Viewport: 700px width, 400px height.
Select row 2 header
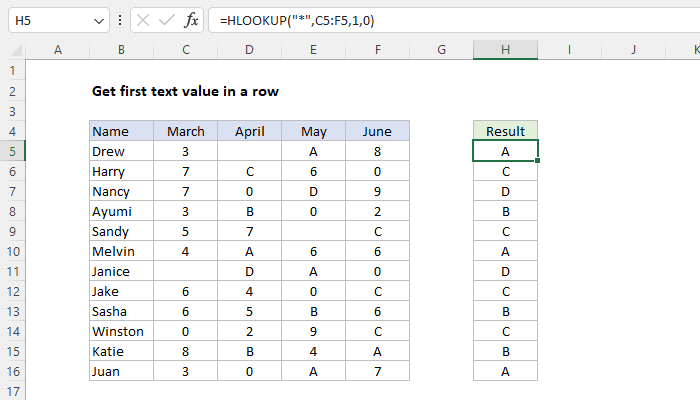pyautogui.click(x=12, y=92)
